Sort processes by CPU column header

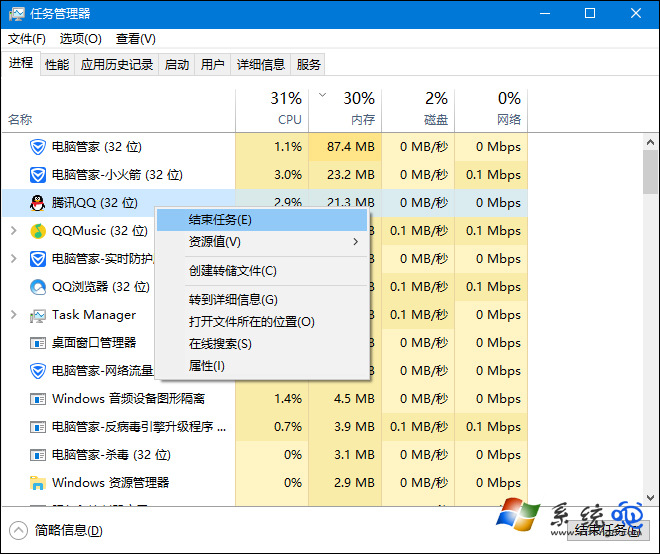click(288, 108)
